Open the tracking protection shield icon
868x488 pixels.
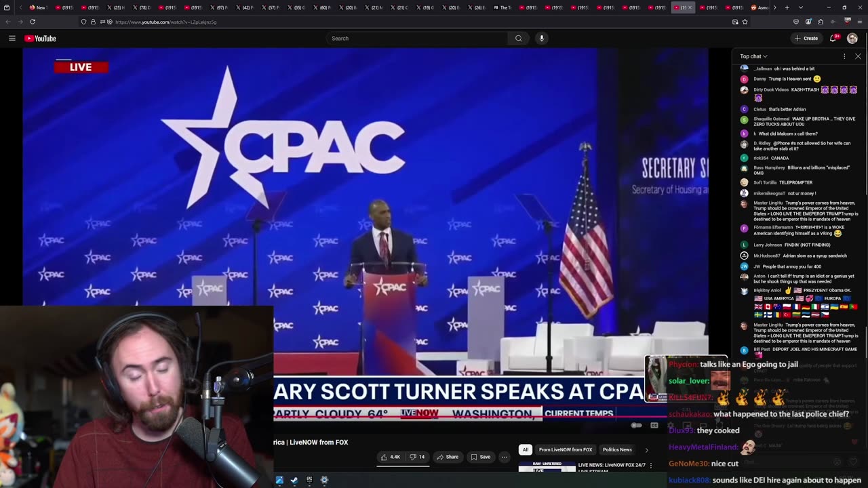pyautogui.click(x=83, y=22)
